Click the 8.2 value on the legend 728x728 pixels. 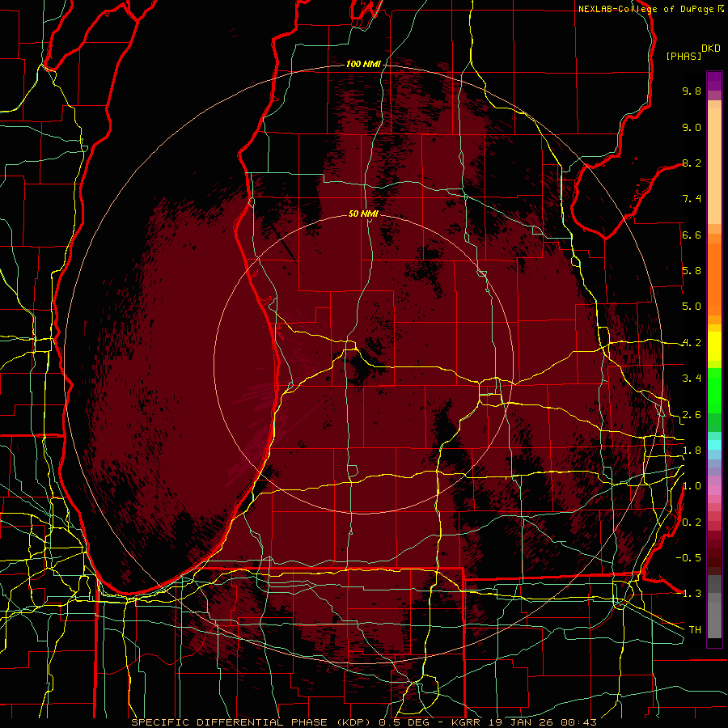[x=692, y=163]
